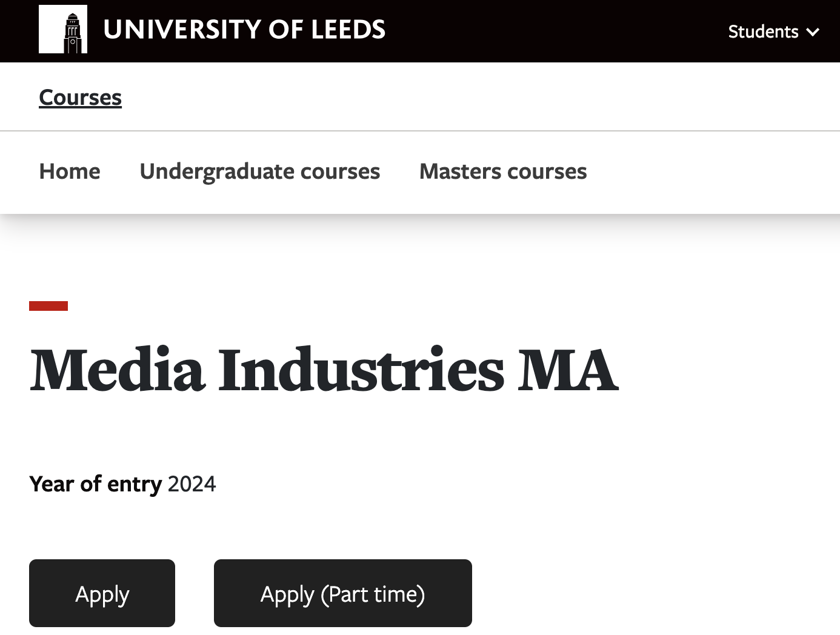Click the UNIVERSITY OF LEEDS wordmark

click(x=244, y=30)
